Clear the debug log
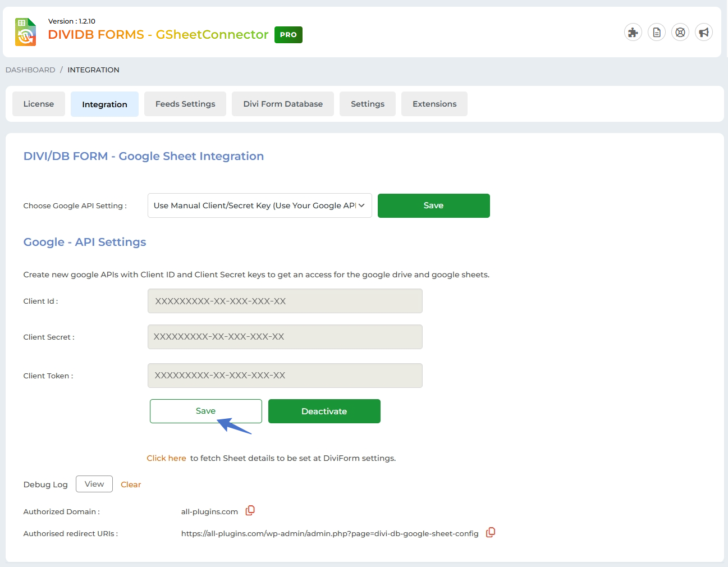Image resolution: width=728 pixels, height=567 pixels. (131, 484)
